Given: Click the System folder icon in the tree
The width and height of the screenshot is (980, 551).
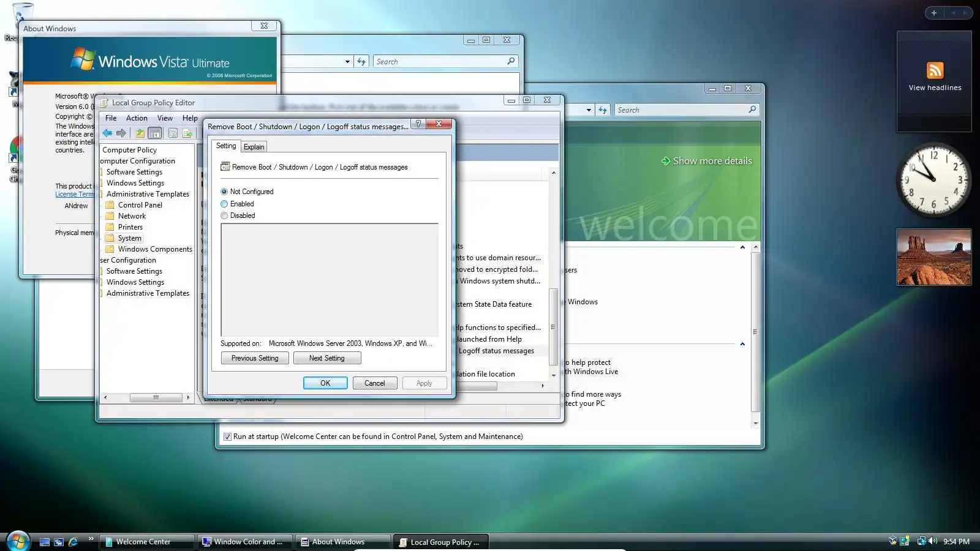Looking at the screenshot, I should point(110,238).
